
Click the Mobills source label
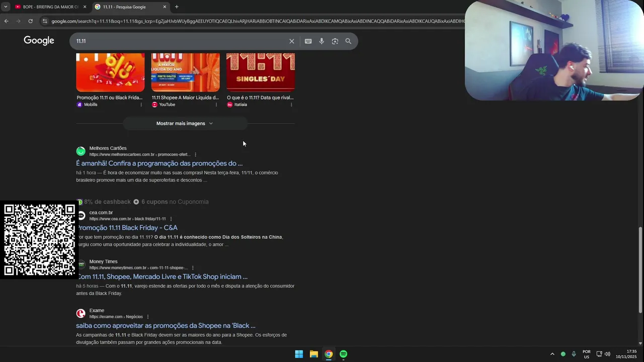91,105
